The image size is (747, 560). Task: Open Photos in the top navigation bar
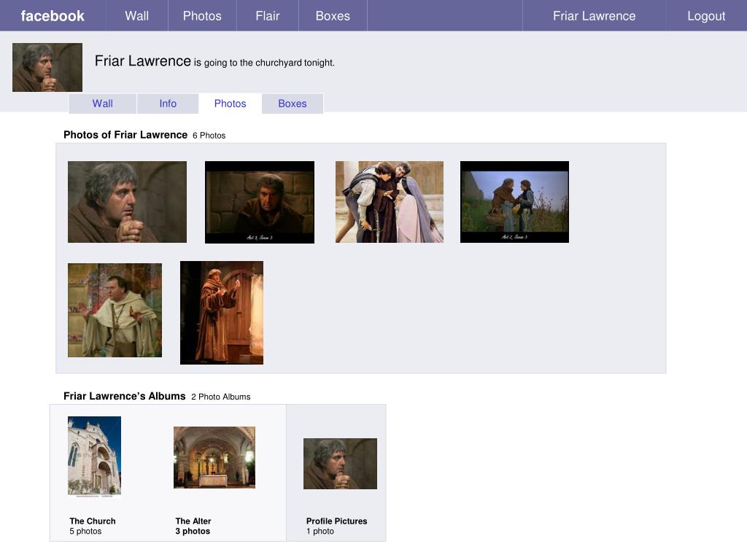tap(202, 16)
